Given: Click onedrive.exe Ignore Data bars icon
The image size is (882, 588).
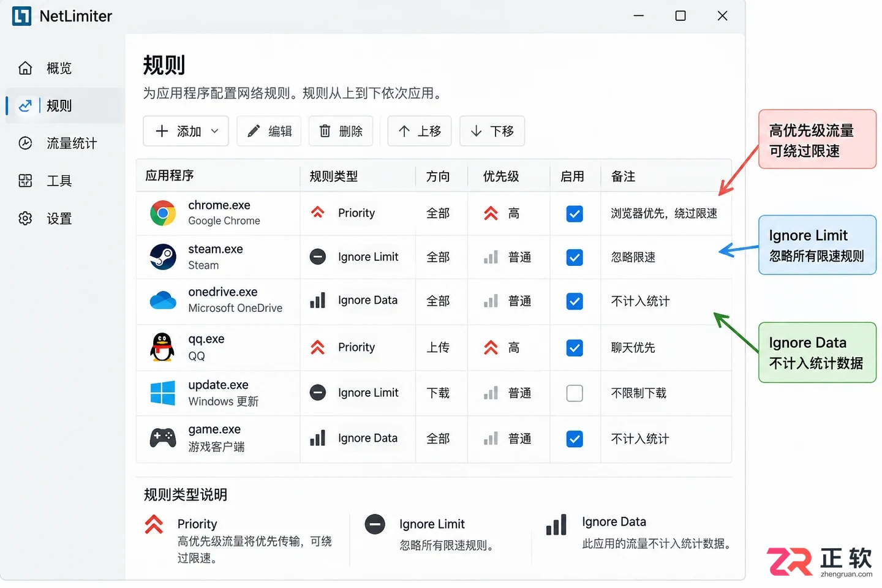Looking at the screenshot, I should [x=318, y=300].
